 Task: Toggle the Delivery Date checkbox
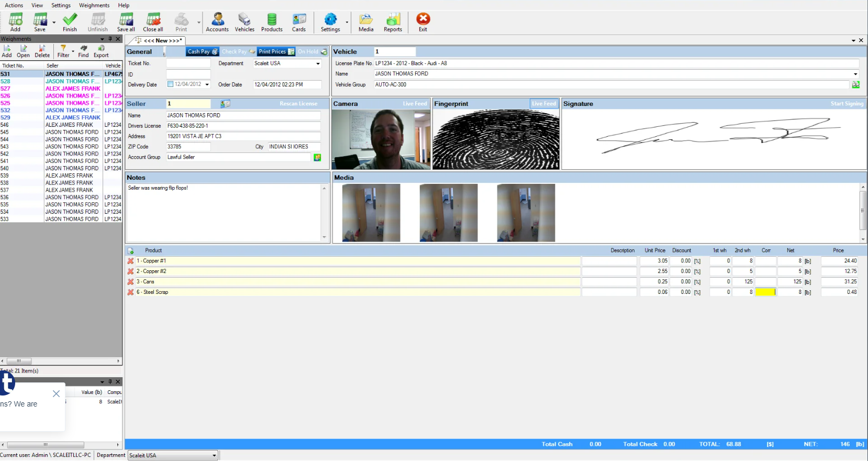tap(170, 84)
